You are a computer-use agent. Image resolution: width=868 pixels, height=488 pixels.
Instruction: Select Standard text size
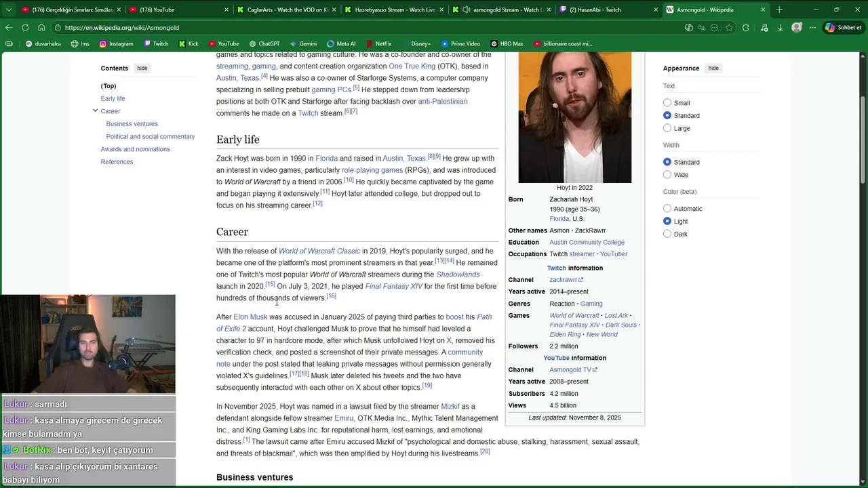pos(667,116)
